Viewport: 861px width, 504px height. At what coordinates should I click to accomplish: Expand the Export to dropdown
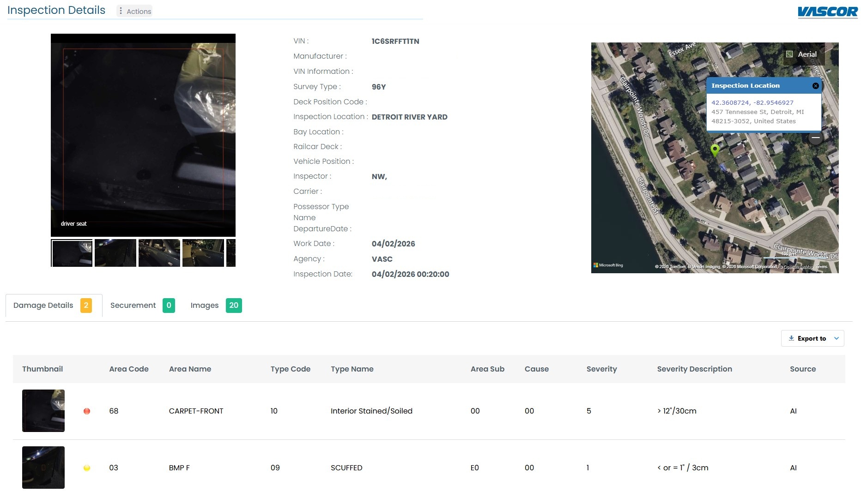(812, 338)
